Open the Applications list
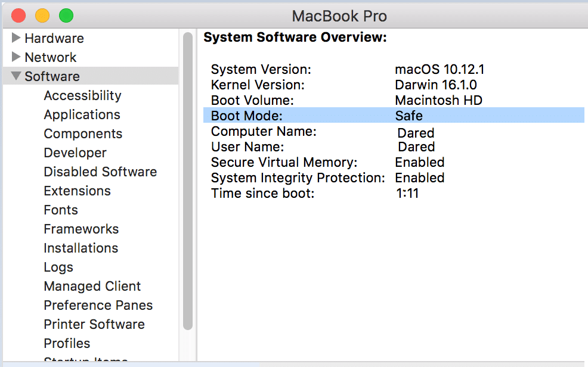 (x=82, y=114)
